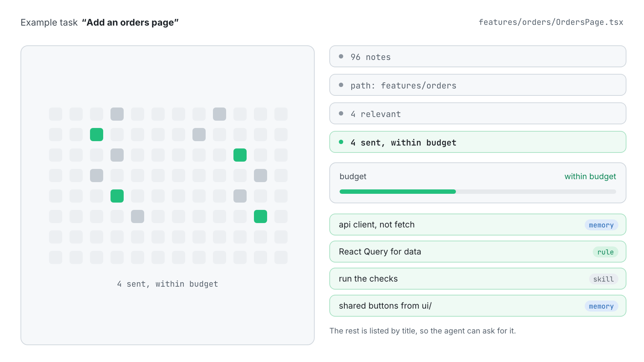Click the file path features/orders/OrdersPage.tsx
The image size is (644, 362).
(x=551, y=22)
